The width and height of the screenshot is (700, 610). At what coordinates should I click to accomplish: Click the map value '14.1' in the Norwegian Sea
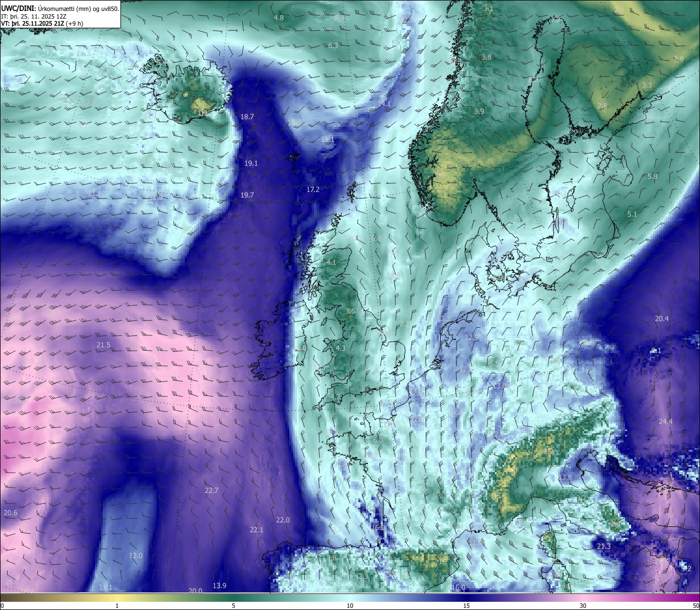coord(384,103)
